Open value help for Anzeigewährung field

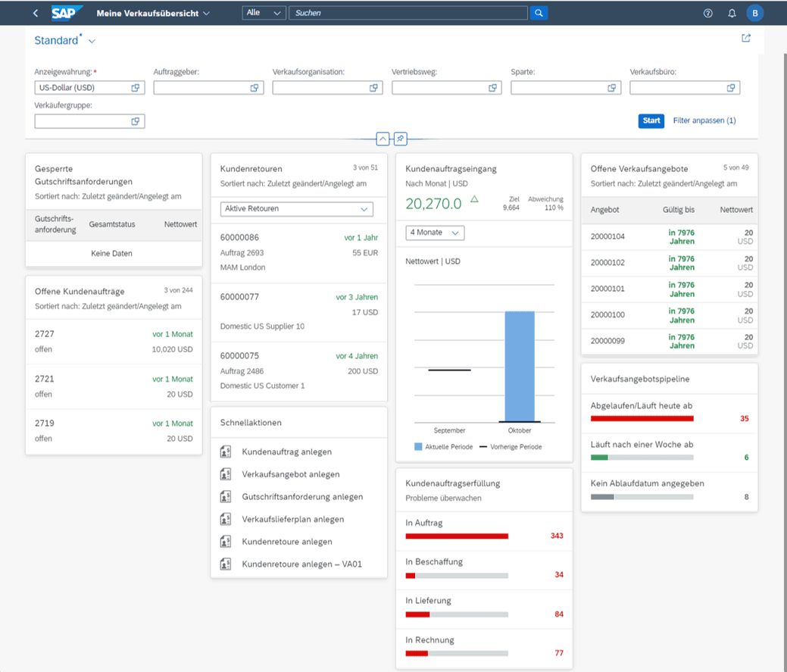click(135, 88)
